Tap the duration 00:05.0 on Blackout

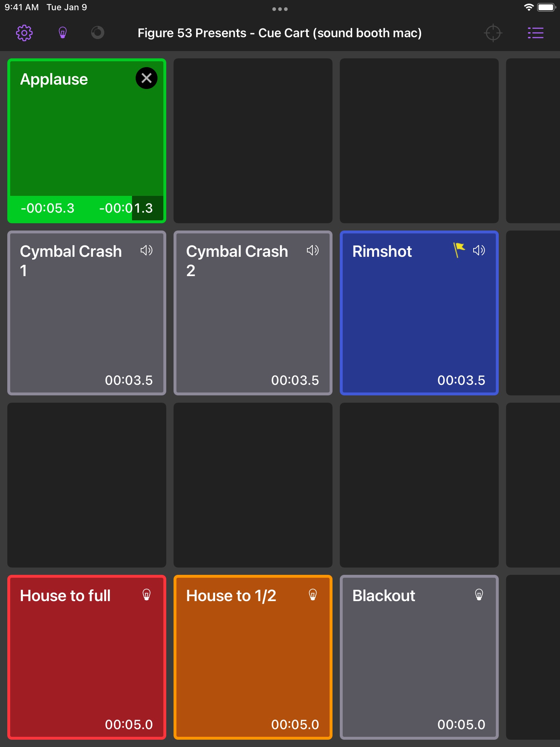(461, 724)
